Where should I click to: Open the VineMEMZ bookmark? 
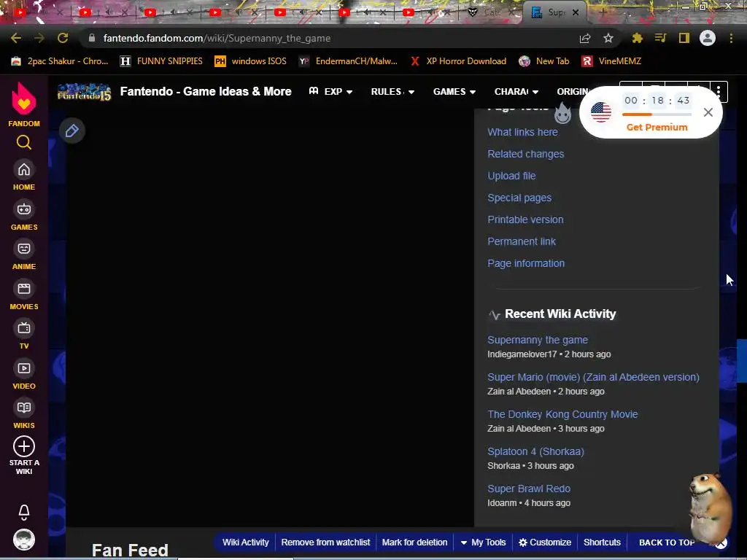click(x=612, y=61)
